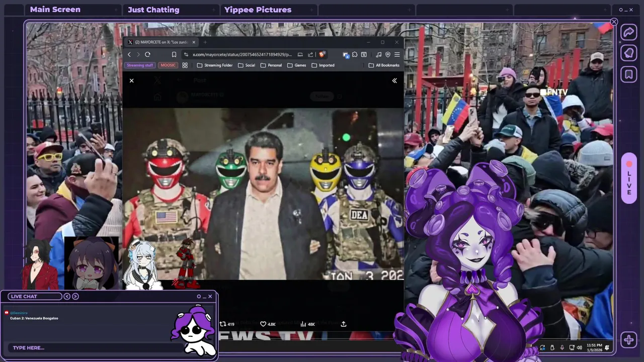The width and height of the screenshot is (644, 362).
Task: Click the VPN shield icon in the browser toolbar
Action: [x=387, y=54]
